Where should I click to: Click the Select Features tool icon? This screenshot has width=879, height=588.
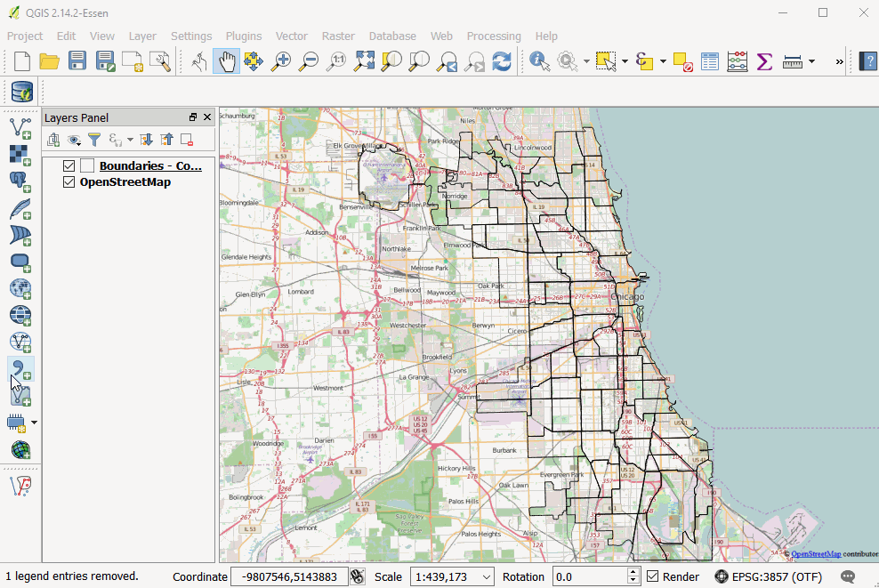(606, 61)
